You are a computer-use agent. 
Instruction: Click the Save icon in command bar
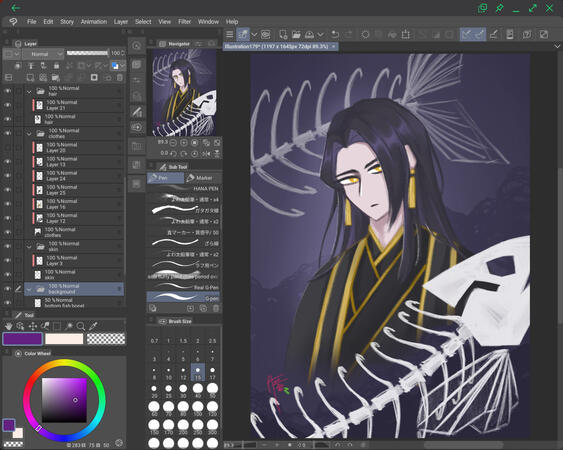(x=309, y=34)
